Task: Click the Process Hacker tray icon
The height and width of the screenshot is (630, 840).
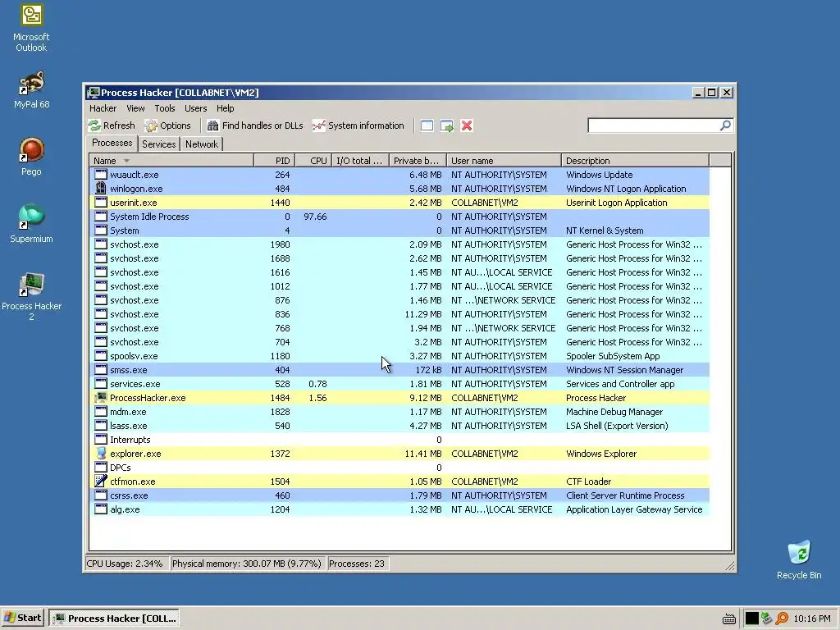Action: (x=767, y=619)
